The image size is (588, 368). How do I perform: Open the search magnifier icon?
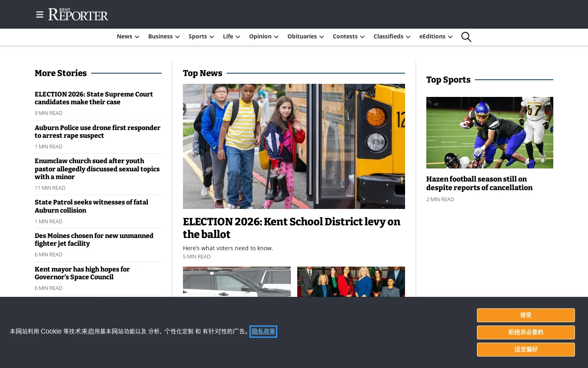(466, 37)
